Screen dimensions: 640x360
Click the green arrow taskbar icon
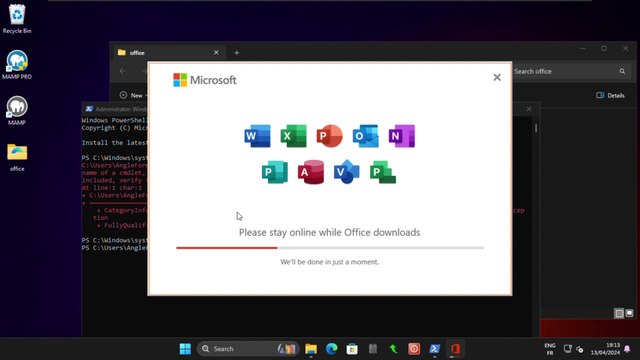(393, 349)
